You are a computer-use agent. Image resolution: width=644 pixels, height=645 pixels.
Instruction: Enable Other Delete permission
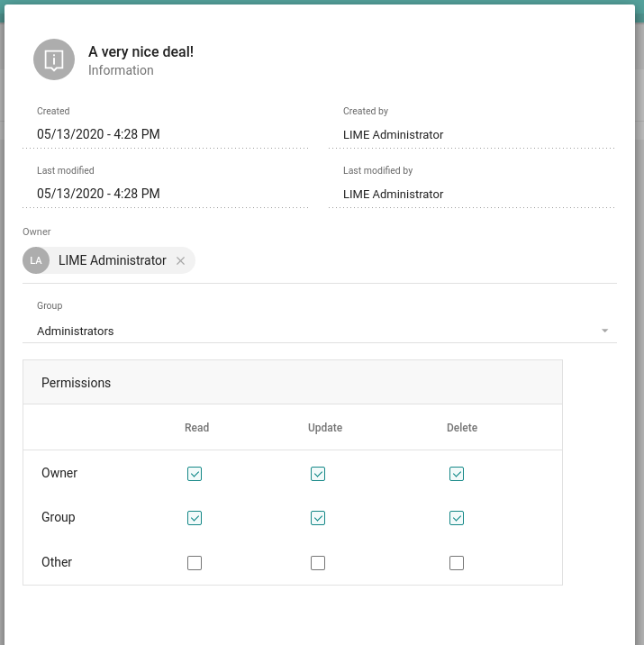click(457, 563)
